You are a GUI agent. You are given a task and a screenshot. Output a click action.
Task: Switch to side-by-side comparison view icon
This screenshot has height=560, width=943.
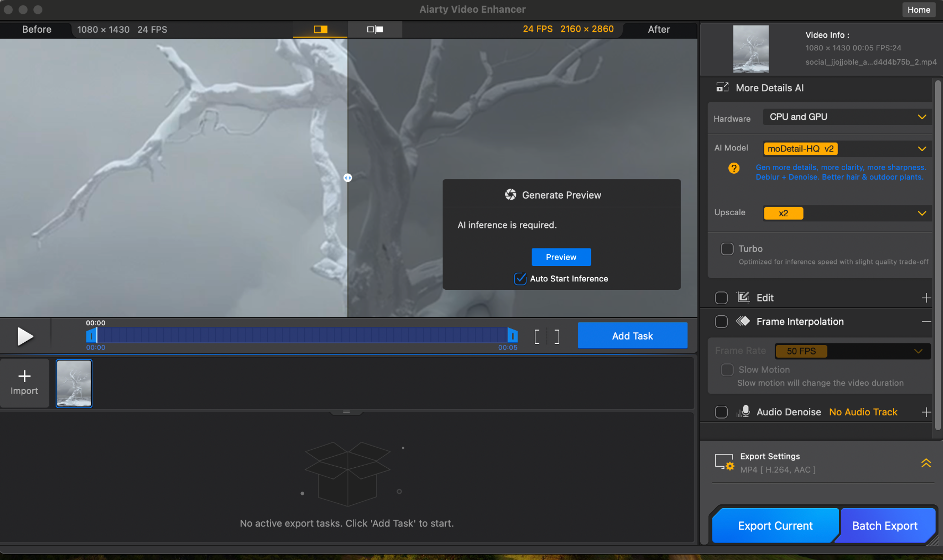(x=375, y=30)
